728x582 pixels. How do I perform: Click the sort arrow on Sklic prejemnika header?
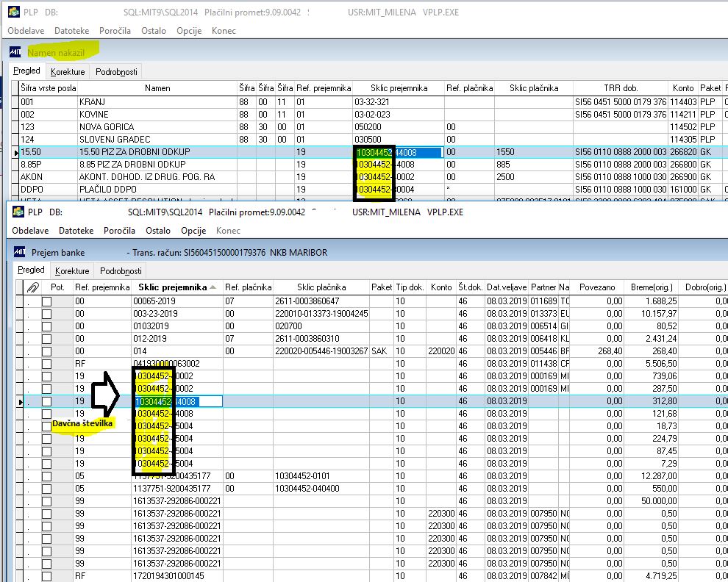point(213,287)
